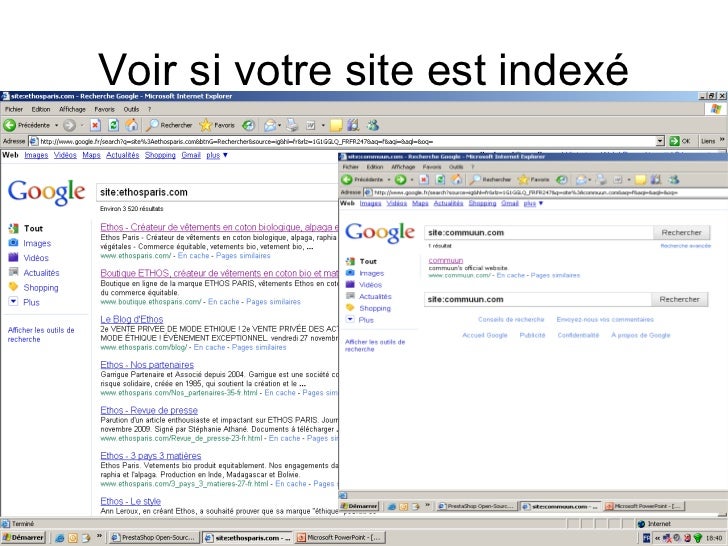Switch to Microsoft PowerPoint taskbar item in outer taskbar

click(339, 537)
